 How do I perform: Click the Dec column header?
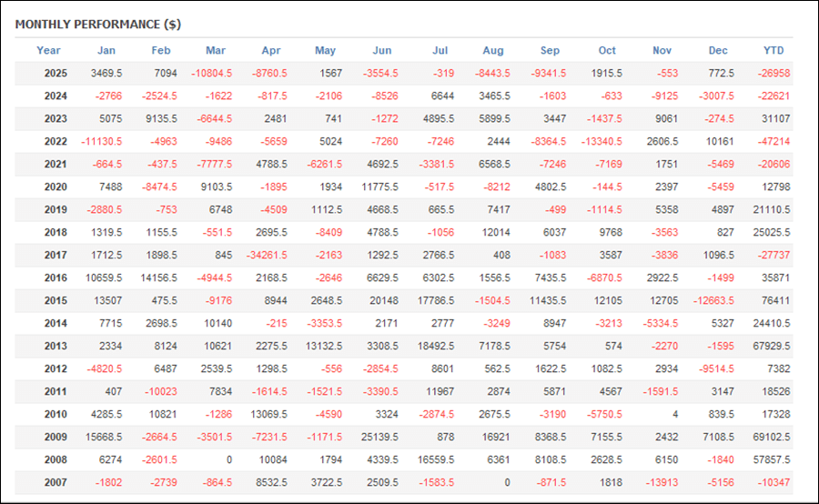pos(718,51)
